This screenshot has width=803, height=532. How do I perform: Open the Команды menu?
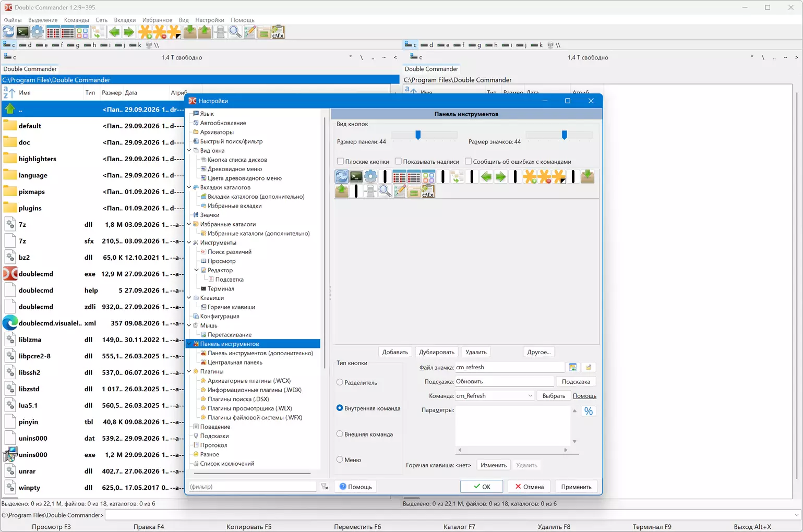[77, 20]
